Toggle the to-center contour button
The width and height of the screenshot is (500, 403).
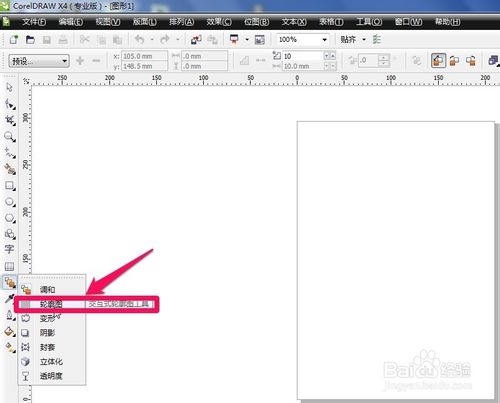(438, 61)
